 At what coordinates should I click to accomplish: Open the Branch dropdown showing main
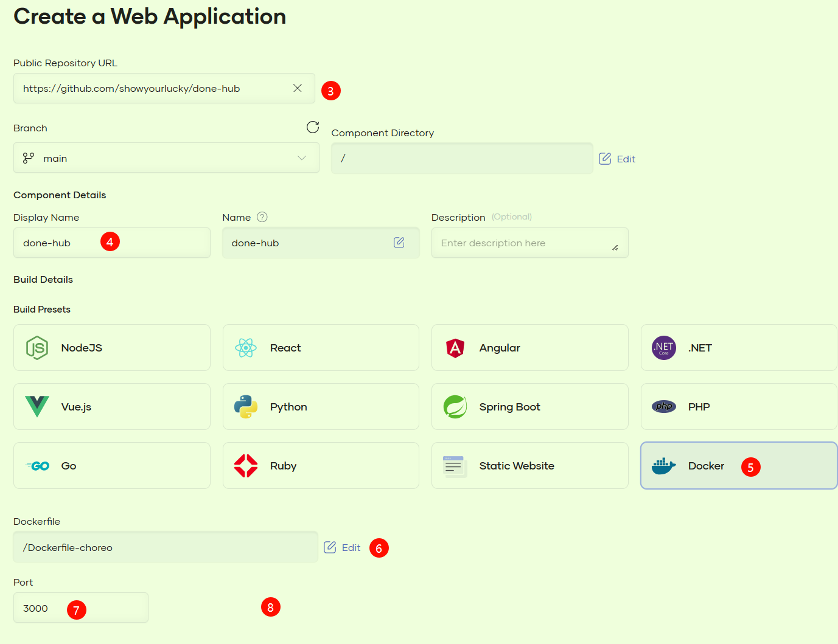click(166, 158)
